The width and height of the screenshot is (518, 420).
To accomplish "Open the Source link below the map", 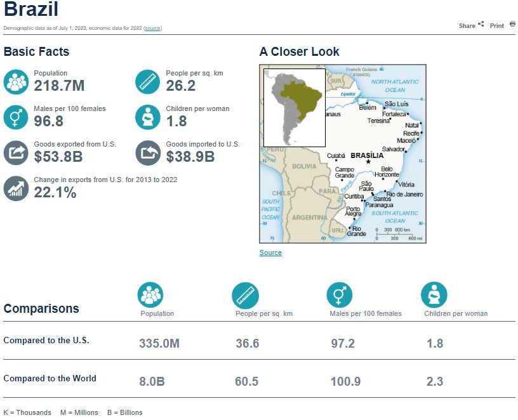I will pyautogui.click(x=270, y=253).
